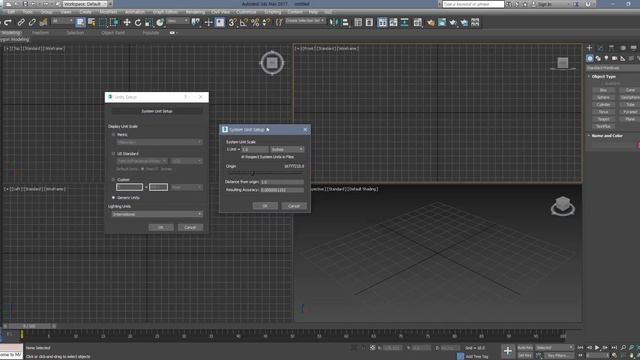This screenshot has height=360, width=640.
Task: Open Lighting Units International dropdown
Action: click(157, 214)
